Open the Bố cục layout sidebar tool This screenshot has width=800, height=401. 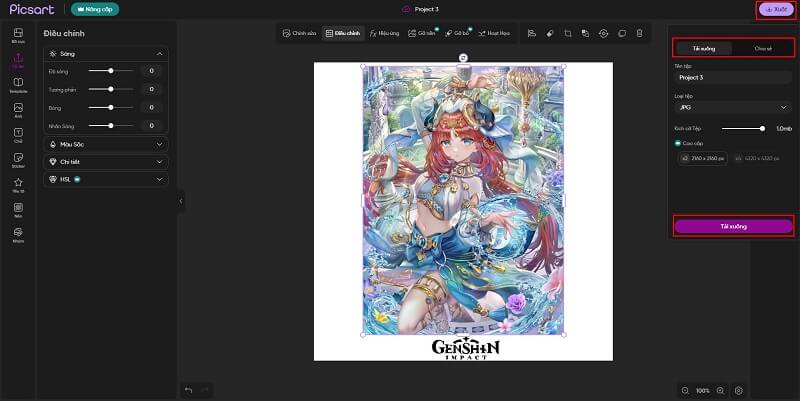click(18, 35)
